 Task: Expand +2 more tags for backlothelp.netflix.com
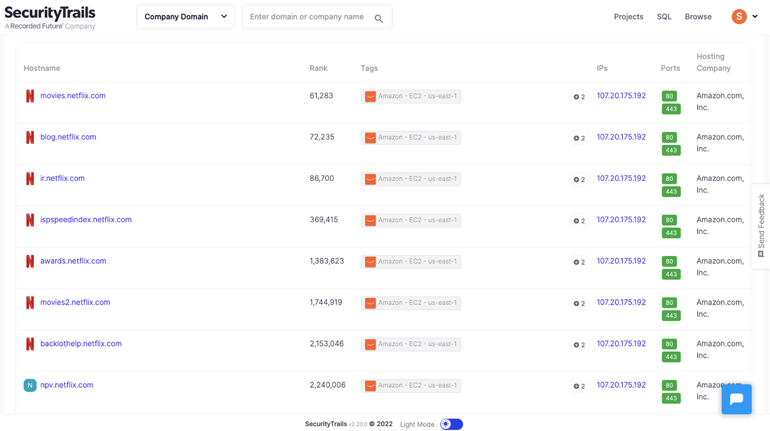coord(579,345)
